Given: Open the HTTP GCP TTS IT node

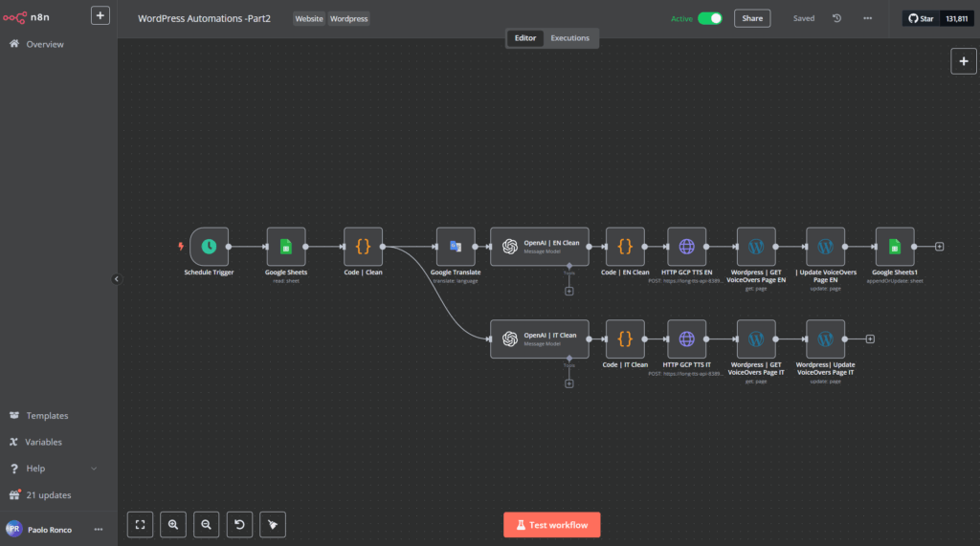Looking at the screenshot, I should 686,339.
